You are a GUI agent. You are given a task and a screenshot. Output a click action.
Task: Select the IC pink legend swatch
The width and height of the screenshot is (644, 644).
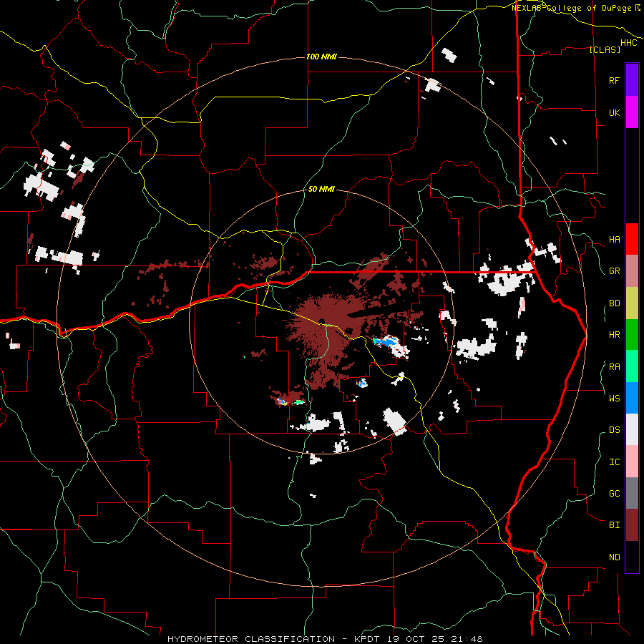point(632,462)
